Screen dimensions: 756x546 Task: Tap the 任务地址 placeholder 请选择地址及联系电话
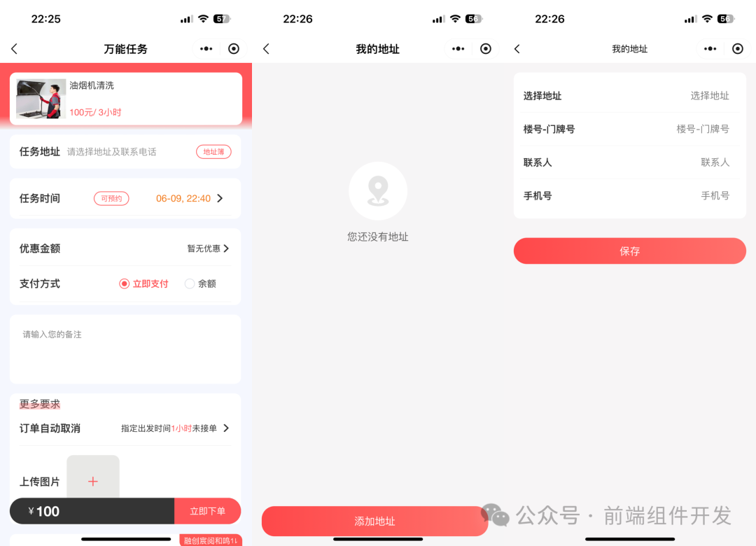tap(112, 152)
